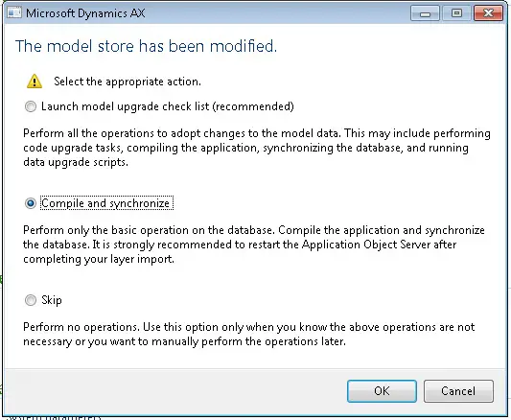Click the 'Launch model upgrade check list (recommended)' label

168,106
